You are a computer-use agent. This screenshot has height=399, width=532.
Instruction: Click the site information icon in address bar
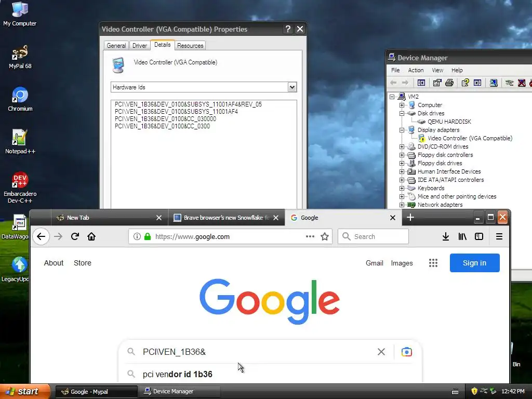click(x=137, y=236)
